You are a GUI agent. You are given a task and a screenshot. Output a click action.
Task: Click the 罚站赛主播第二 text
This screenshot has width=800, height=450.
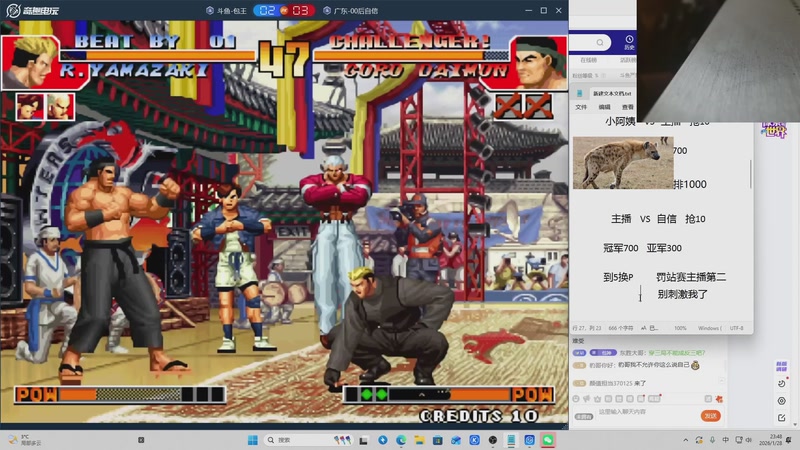pyautogui.click(x=691, y=278)
